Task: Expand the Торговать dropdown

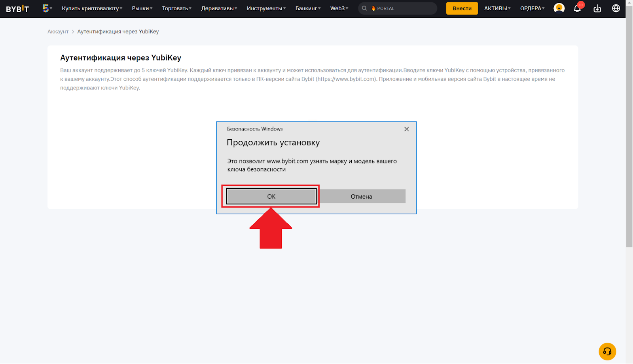Action: pos(177,8)
